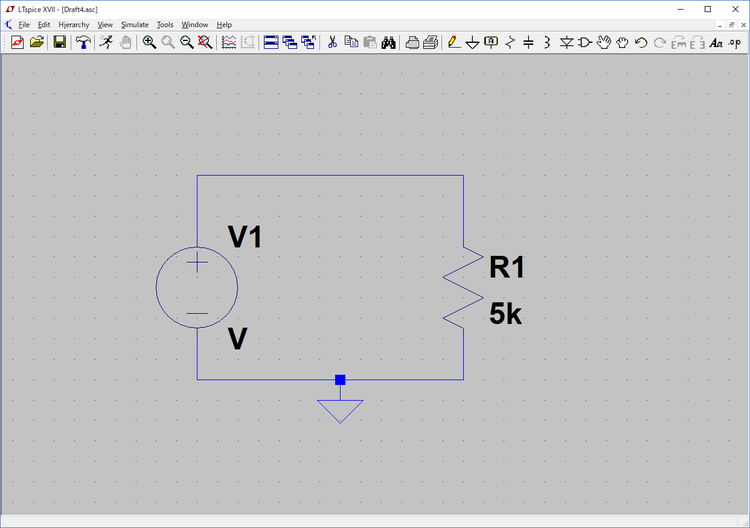Screen dimensions: 750x528
Task: Select the V1 voltage source symbol
Action: (197, 288)
